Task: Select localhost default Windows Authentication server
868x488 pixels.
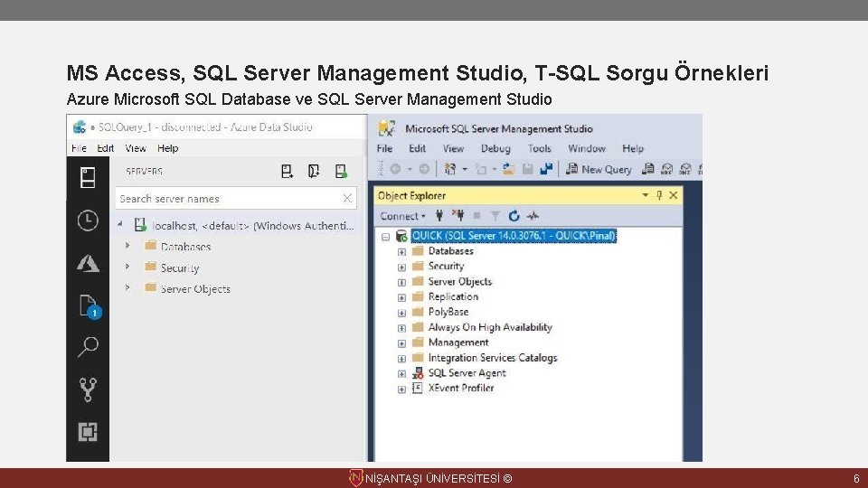Action: pos(253,226)
